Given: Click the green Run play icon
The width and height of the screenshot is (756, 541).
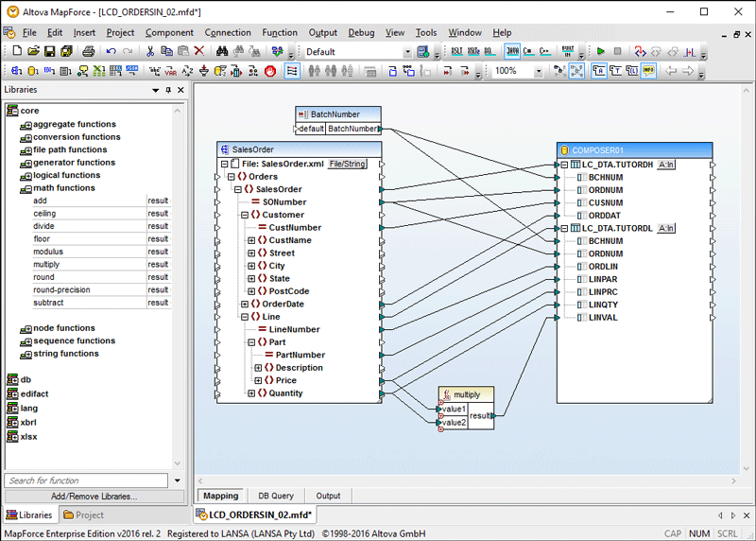Looking at the screenshot, I should tap(600, 51).
